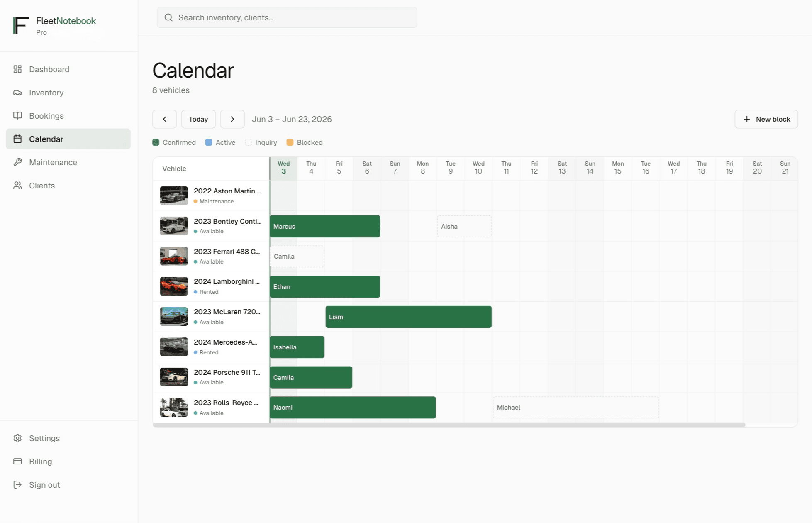The width and height of the screenshot is (812, 523).
Task: Click the Active blue legend swatch
Action: [x=209, y=142]
